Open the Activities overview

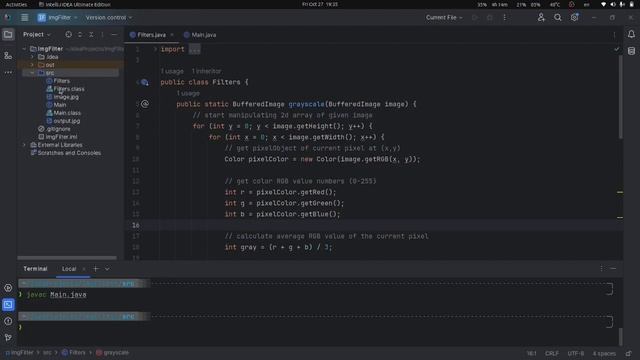click(16, 4)
